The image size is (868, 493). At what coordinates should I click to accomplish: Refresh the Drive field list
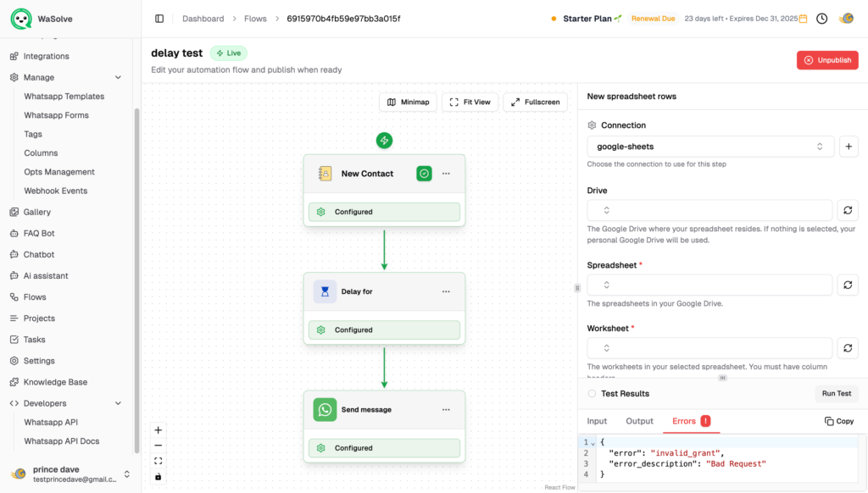click(848, 210)
